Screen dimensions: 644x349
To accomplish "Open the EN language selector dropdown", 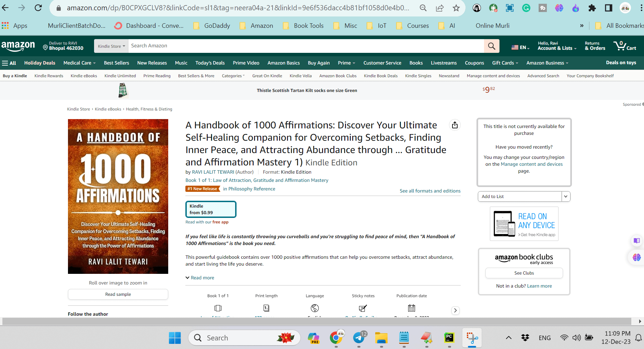I will (520, 47).
